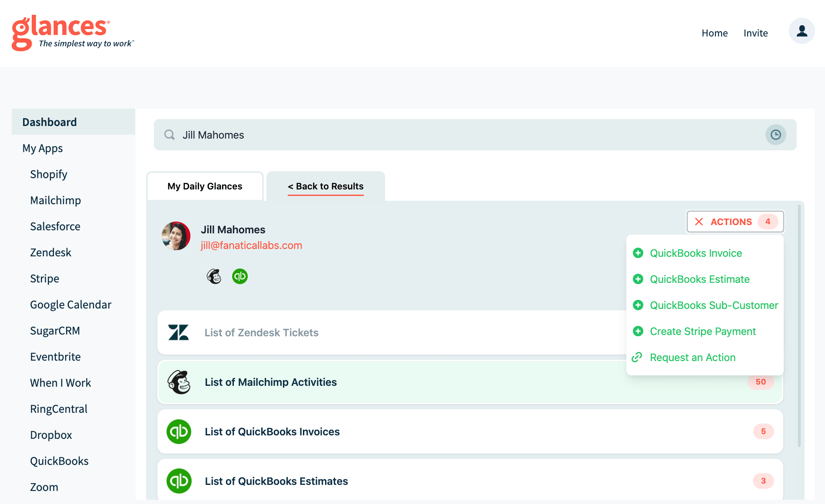The width and height of the screenshot is (825, 504).
Task: Select Zoom in the sidebar
Action: pyautogui.click(x=44, y=487)
